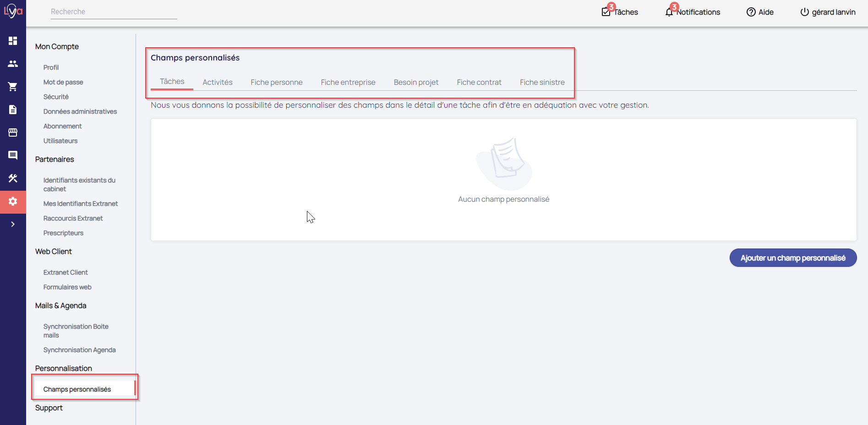Switch to the Fiche entreprise tab
Viewport: 868px width, 425px height.
click(x=348, y=82)
